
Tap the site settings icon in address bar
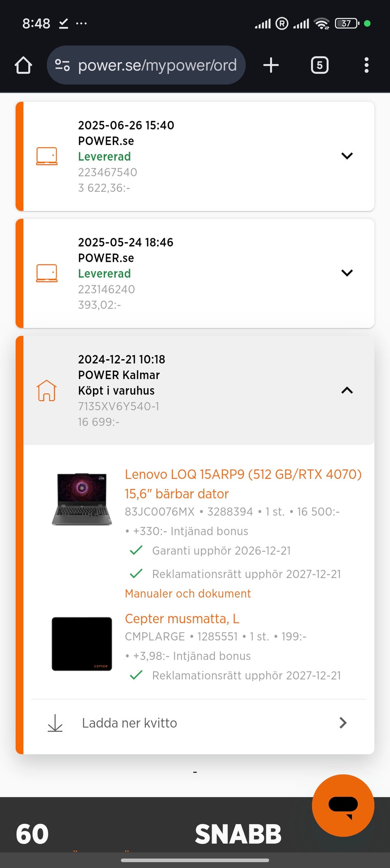click(62, 65)
